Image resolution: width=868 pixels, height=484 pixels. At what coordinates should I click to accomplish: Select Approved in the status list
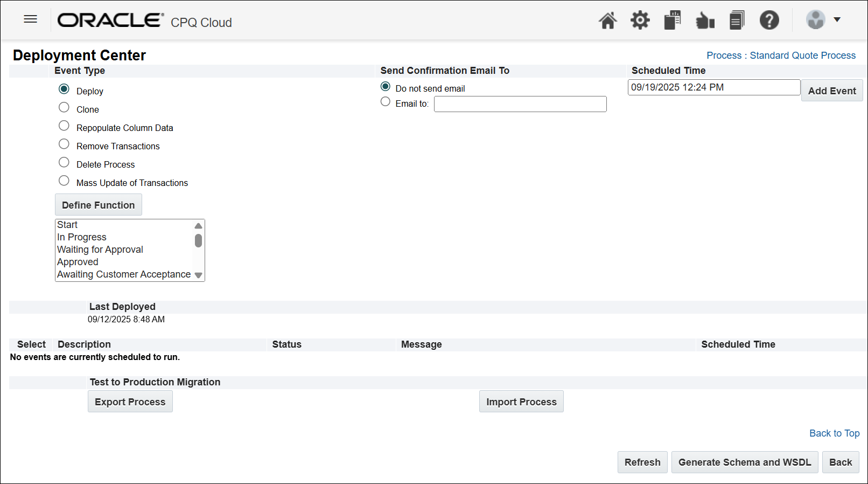coord(78,262)
